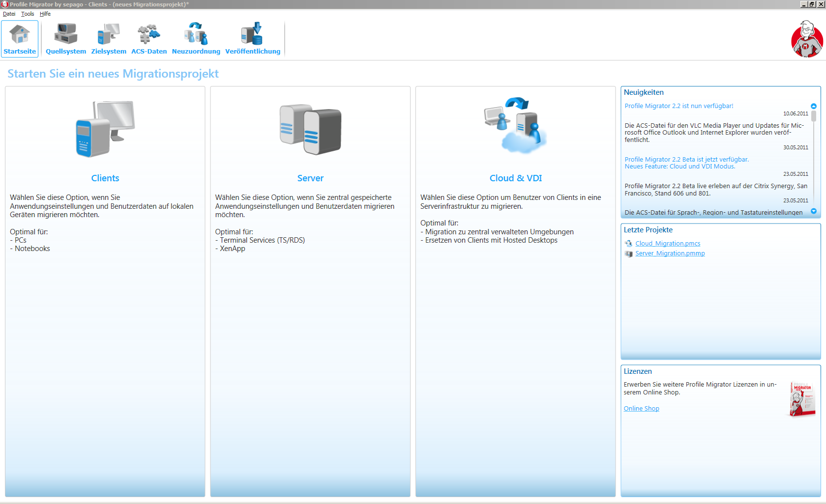Click the Cloud_Migration.pmcs file icon
This screenshot has height=504, width=826.
(628, 244)
